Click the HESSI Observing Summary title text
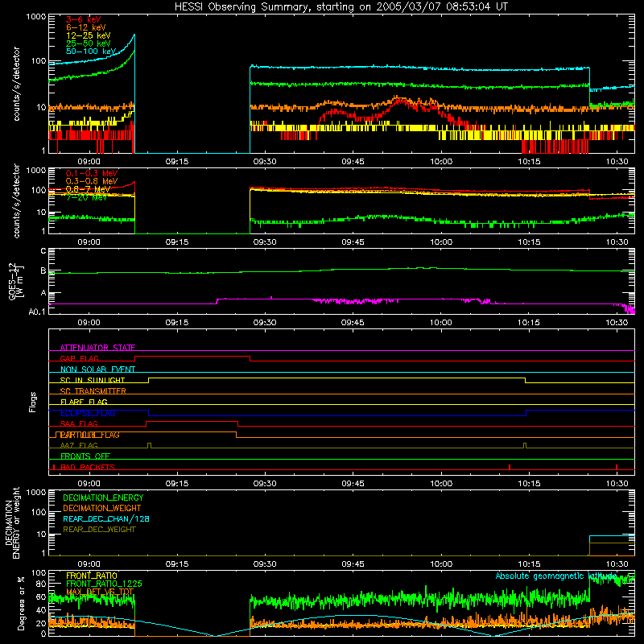 341,7
